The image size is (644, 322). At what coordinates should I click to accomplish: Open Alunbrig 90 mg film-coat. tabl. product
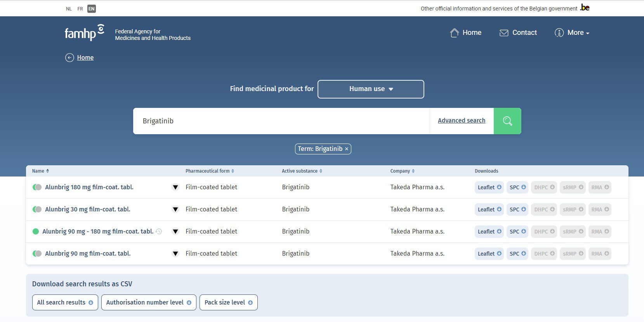tap(88, 254)
